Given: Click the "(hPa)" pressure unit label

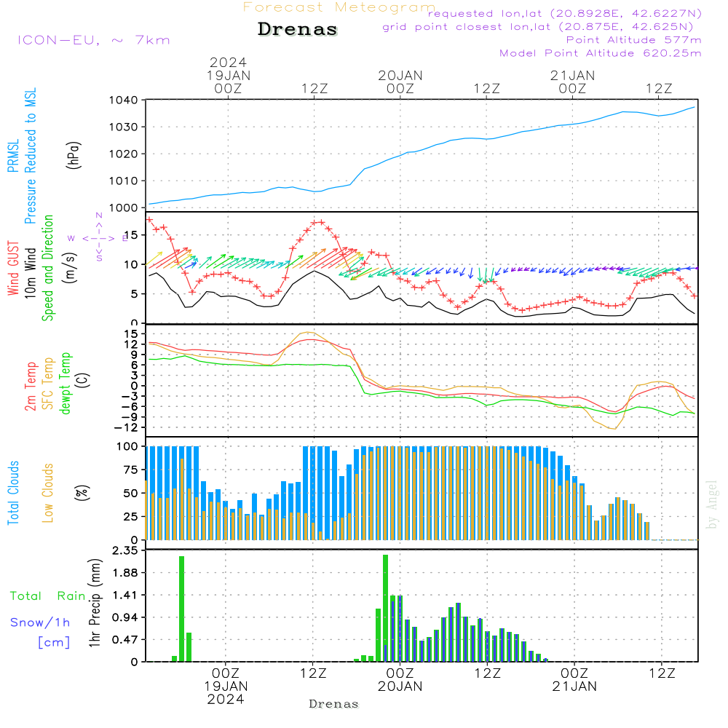Looking at the screenshot, I should tap(74, 155).
